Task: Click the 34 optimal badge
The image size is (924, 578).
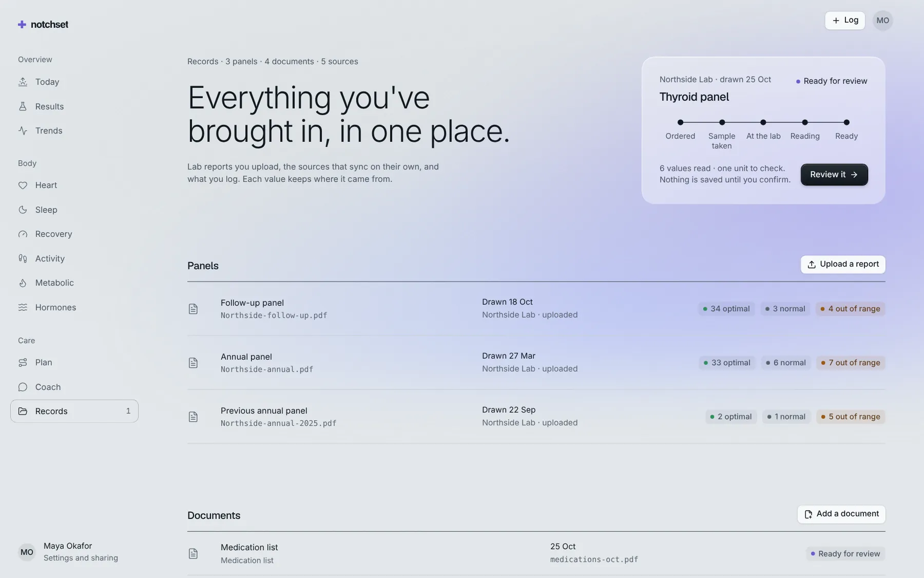Action: point(726,309)
